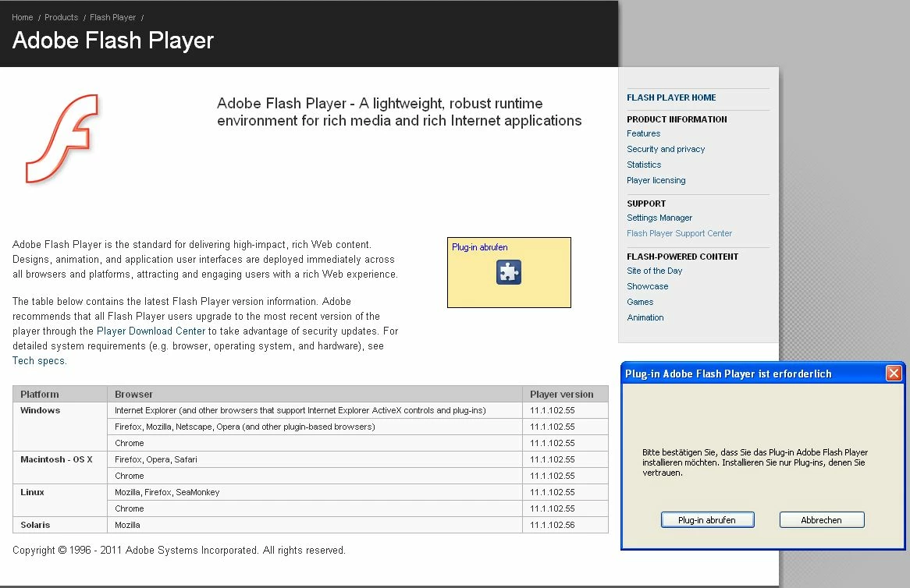
Task: Click the Adobe Flash Player logo
Action: [x=62, y=139]
